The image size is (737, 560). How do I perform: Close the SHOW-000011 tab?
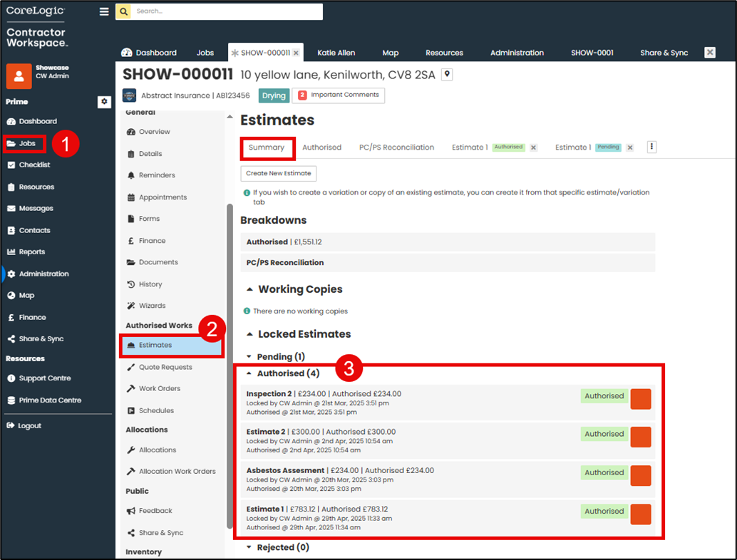(296, 53)
